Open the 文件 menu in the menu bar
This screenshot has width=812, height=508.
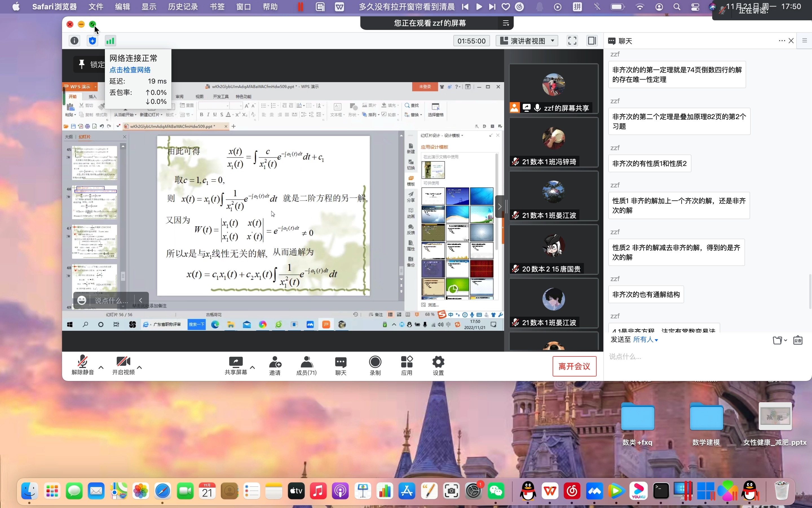[96, 7]
